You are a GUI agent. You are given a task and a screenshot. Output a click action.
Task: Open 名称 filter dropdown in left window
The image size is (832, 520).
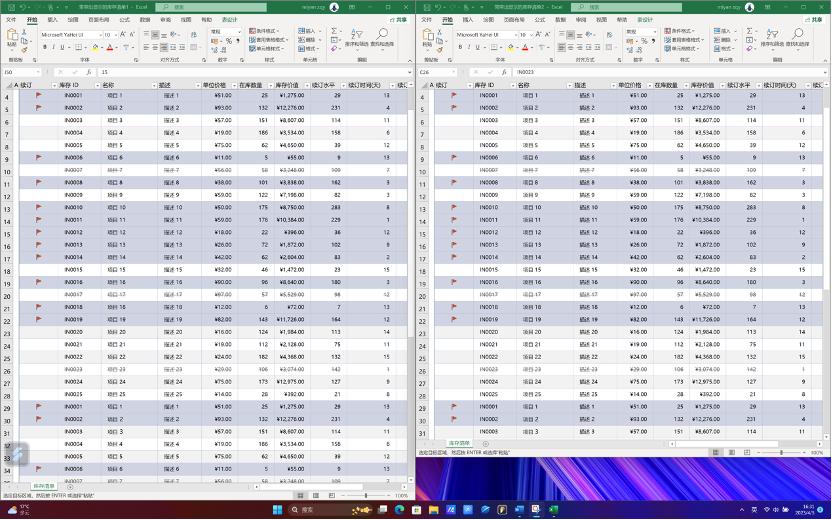[154, 85]
